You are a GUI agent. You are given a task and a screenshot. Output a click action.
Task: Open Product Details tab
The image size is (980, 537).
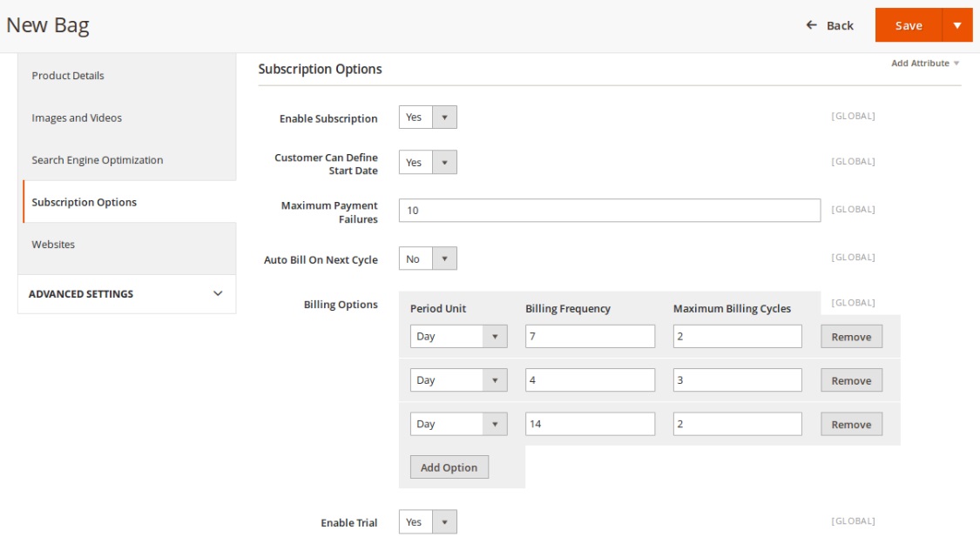127,76
